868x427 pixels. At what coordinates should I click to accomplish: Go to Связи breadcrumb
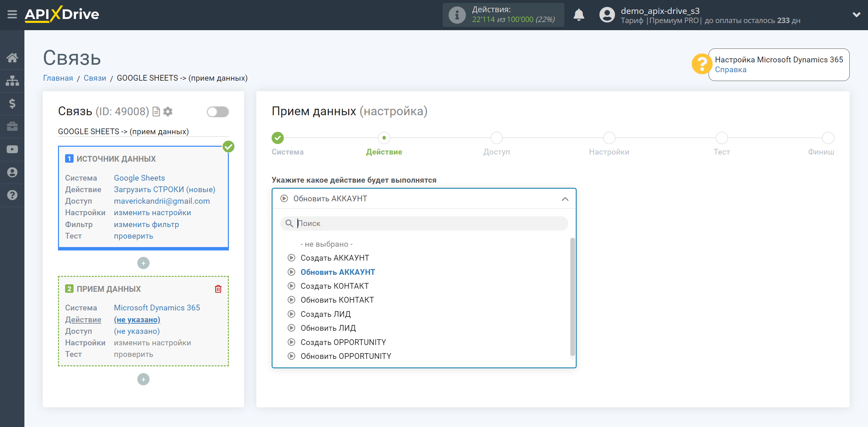95,78
